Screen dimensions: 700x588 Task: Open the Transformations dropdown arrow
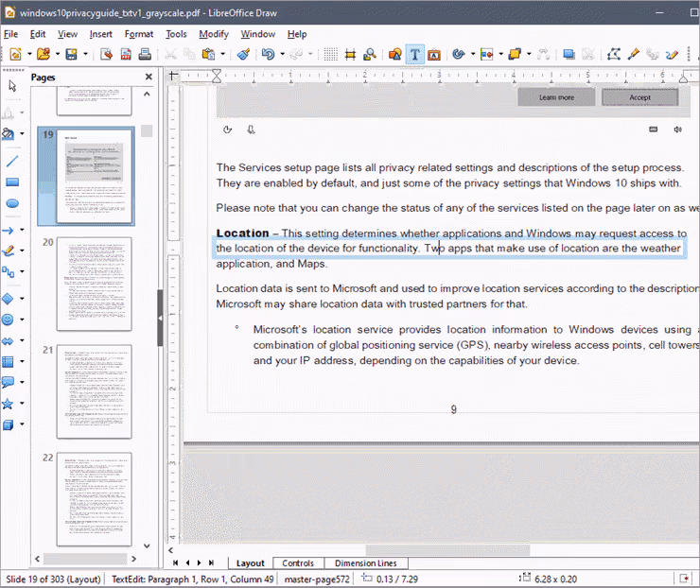pos(473,55)
